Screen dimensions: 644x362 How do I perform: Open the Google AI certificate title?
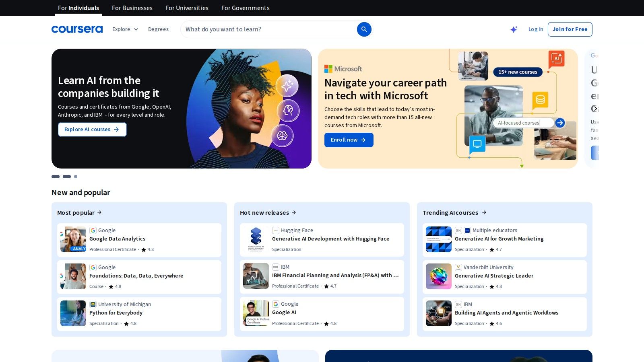284,313
